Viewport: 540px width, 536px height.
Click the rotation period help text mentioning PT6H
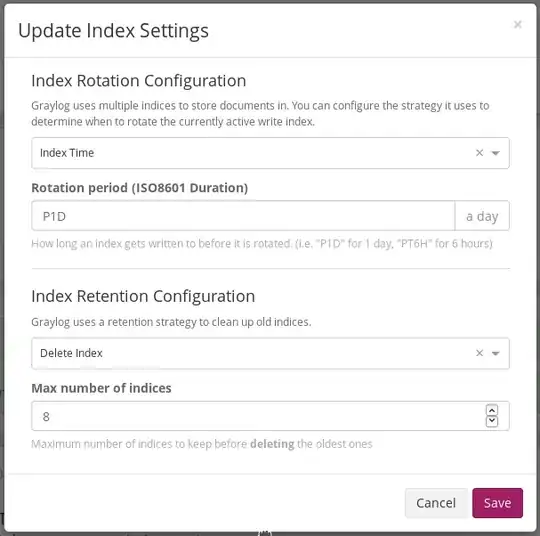[x=262, y=244]
